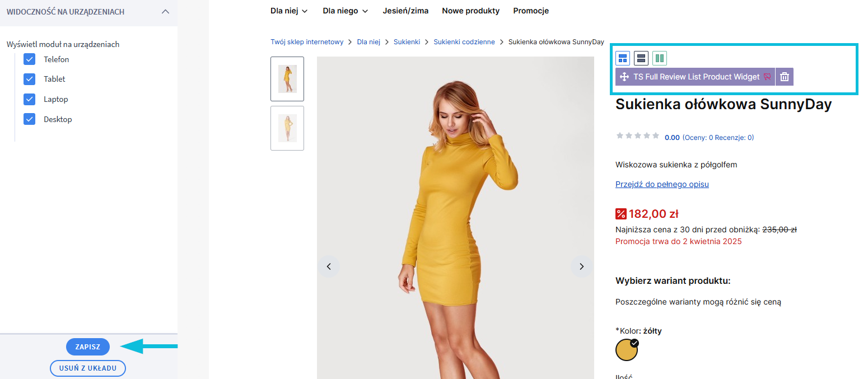868x379 pixels.
Task: Collapse the Widoczność na urządzeniach section
Action: [x=165, y=12]
